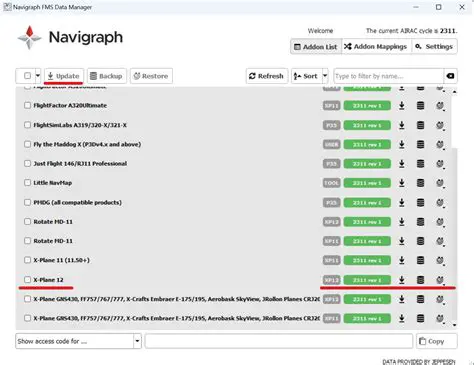Download update for Fly the Maddog X
The height and width of the screenshot is (365, 474).
[x=402, y=144]
